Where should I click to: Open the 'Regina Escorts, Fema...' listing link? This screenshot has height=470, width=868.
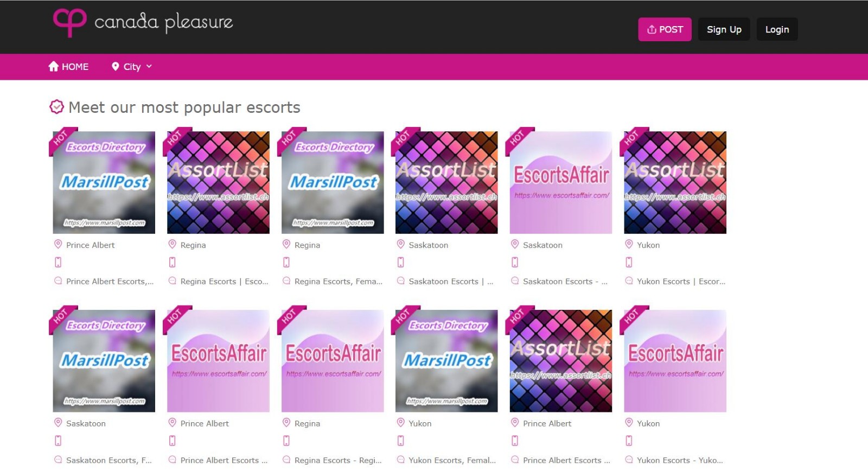[x=338, y=281]
